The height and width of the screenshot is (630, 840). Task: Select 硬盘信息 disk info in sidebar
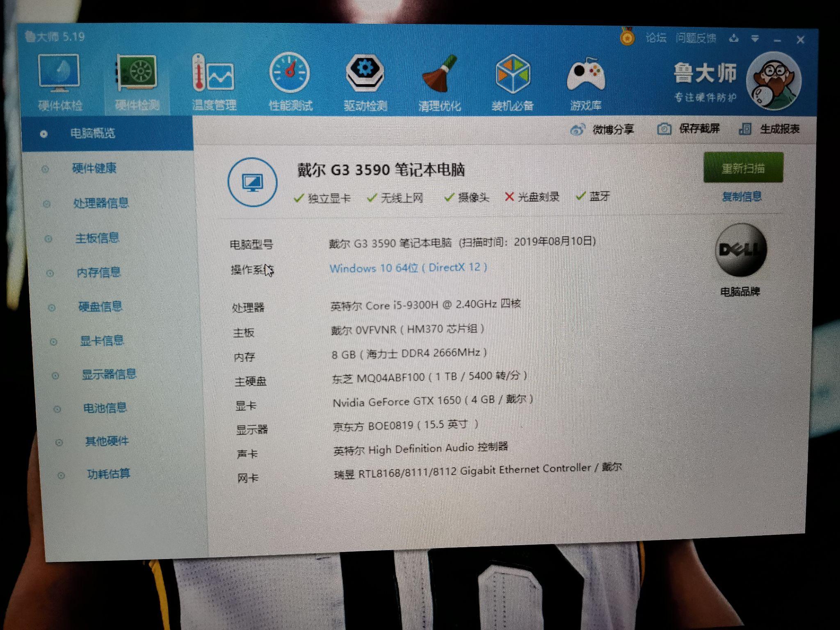point(100,306)
